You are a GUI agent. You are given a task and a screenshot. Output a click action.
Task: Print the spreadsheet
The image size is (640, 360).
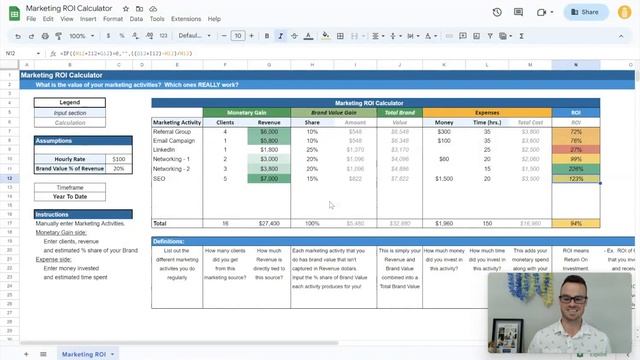tap(45, 36)
